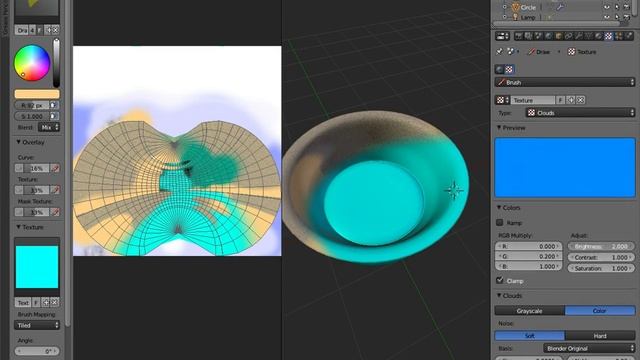The height and width of the screenshot is (360, 640).
Task: Enable the Ramp checkbox
Action: [x=500, y=222]
